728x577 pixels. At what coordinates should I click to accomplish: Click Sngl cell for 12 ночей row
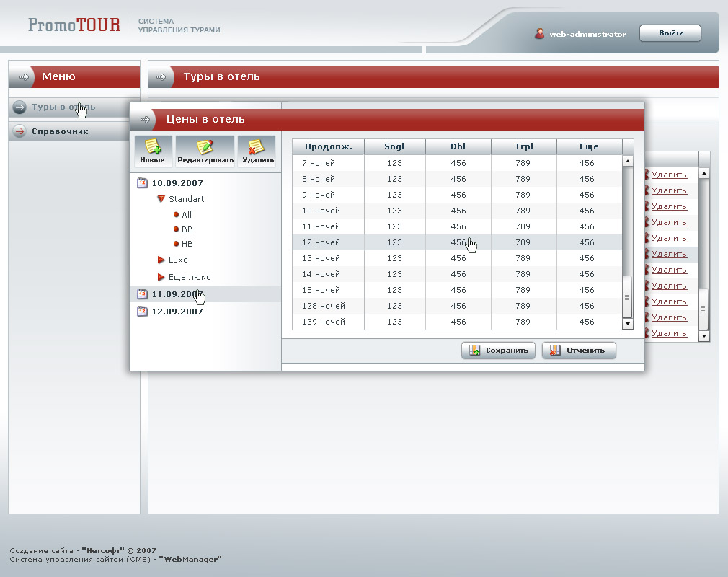click(394, 242)
